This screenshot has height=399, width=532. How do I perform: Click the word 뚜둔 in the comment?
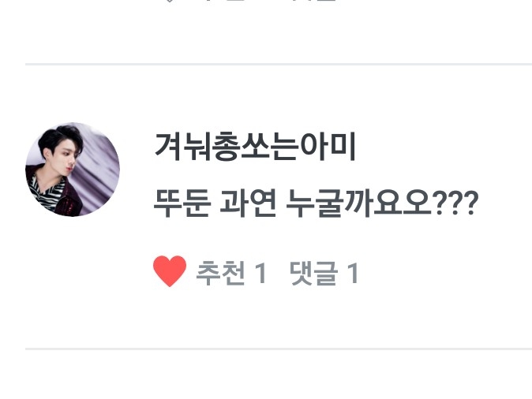click(182, 203)
